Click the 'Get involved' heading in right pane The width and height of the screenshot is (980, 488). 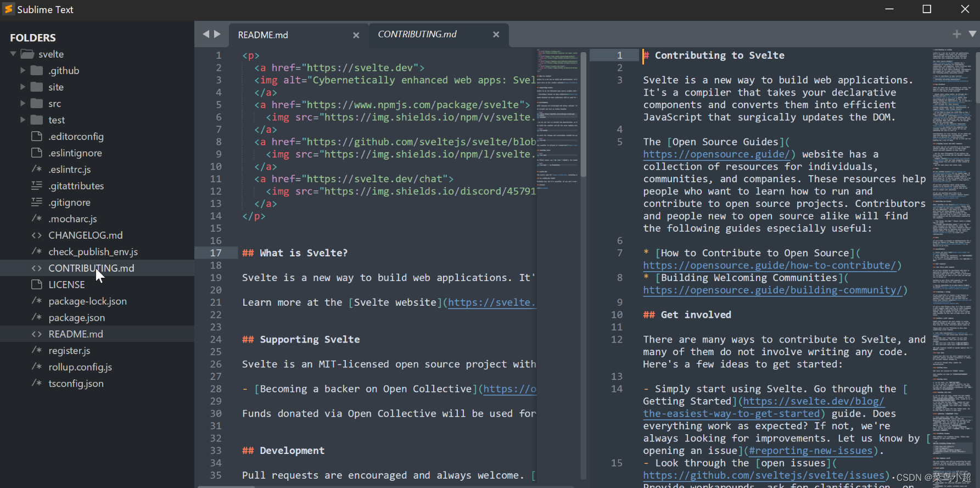tap(687, 315)
